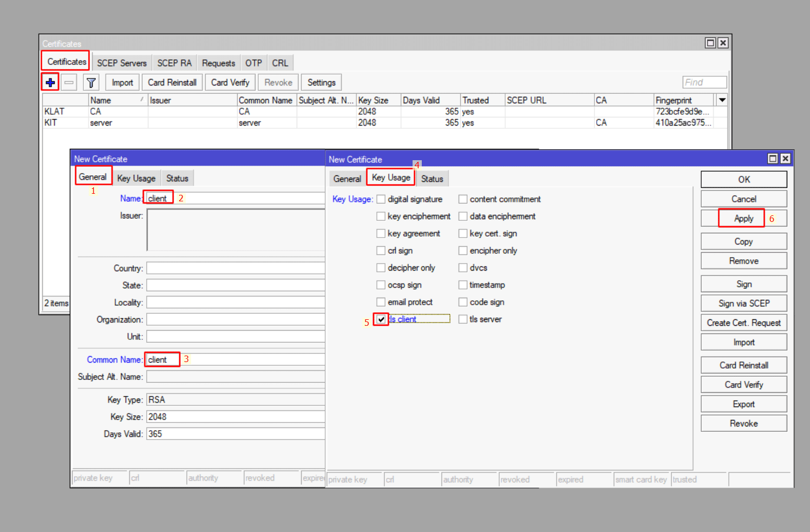
Task: Focus the Country input field
Action: pos(236,268)
